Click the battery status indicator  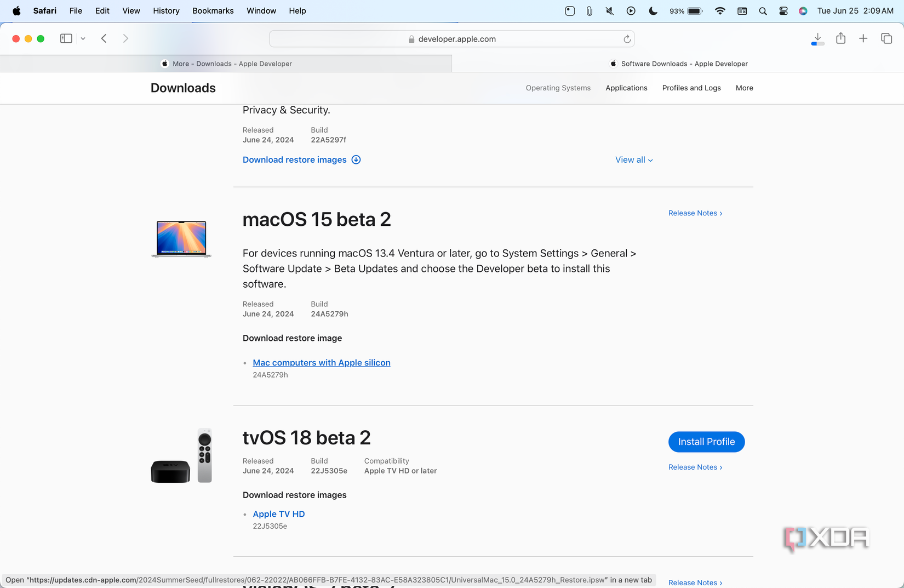(x=686, y=11)
